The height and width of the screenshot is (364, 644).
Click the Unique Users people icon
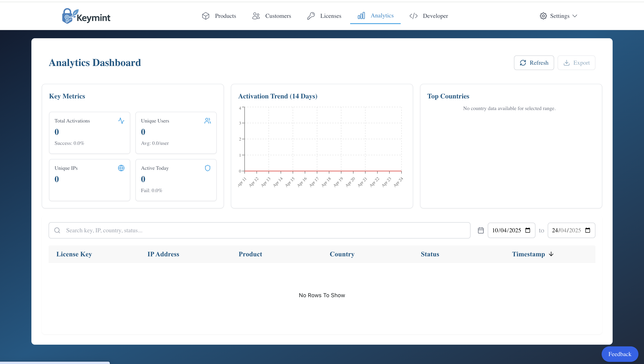click(207, 121)
